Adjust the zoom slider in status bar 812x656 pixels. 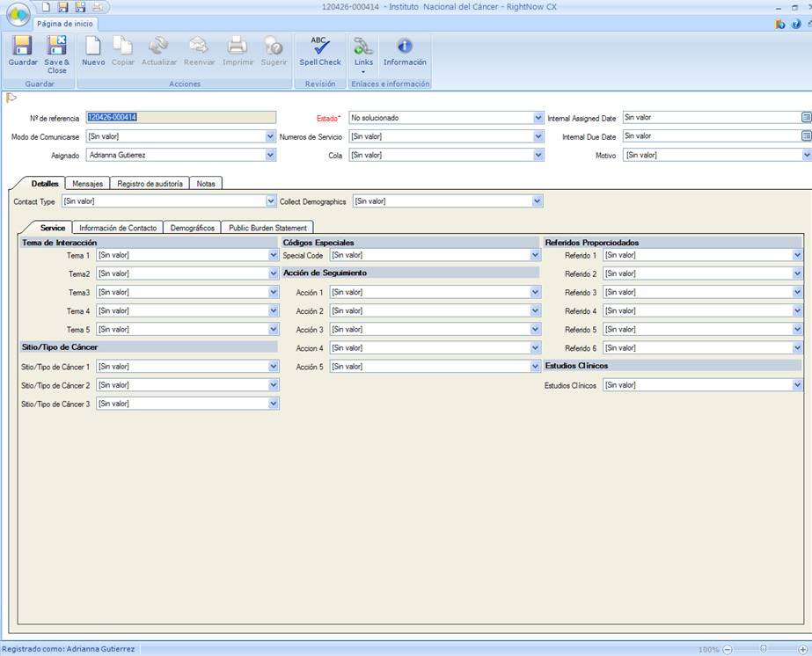tap(763, 649)
